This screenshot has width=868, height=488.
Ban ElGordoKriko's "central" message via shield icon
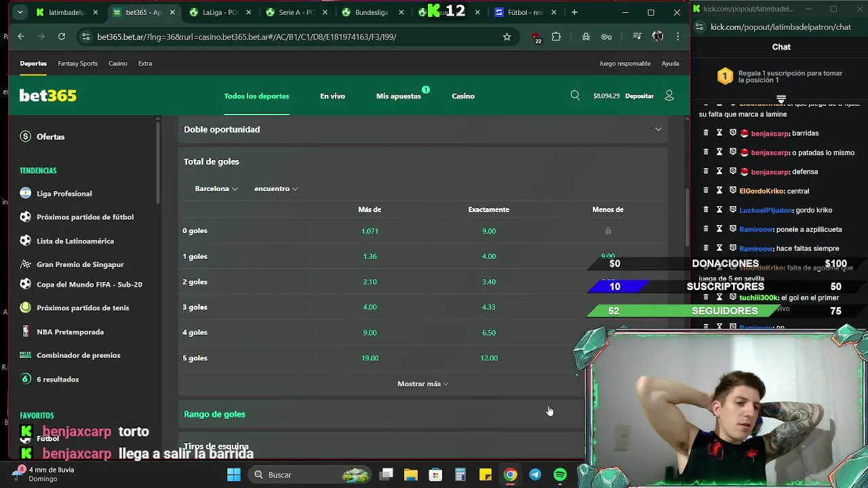733,190
